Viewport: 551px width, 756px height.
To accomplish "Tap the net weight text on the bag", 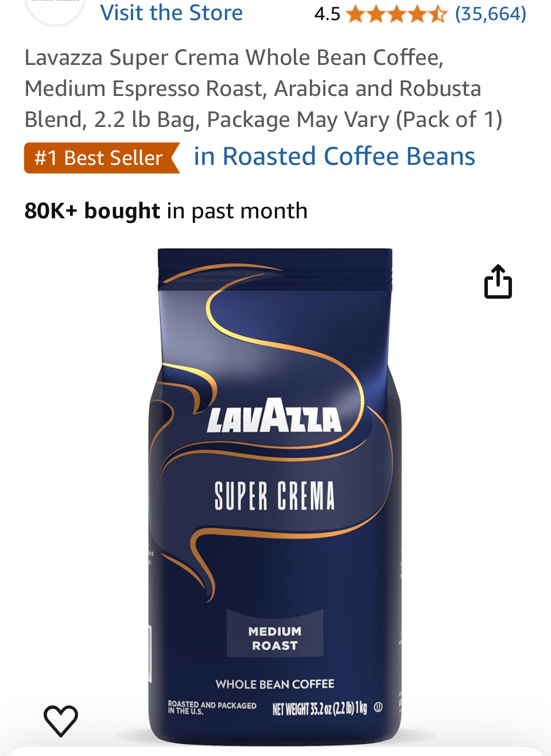I will [320, 708].
